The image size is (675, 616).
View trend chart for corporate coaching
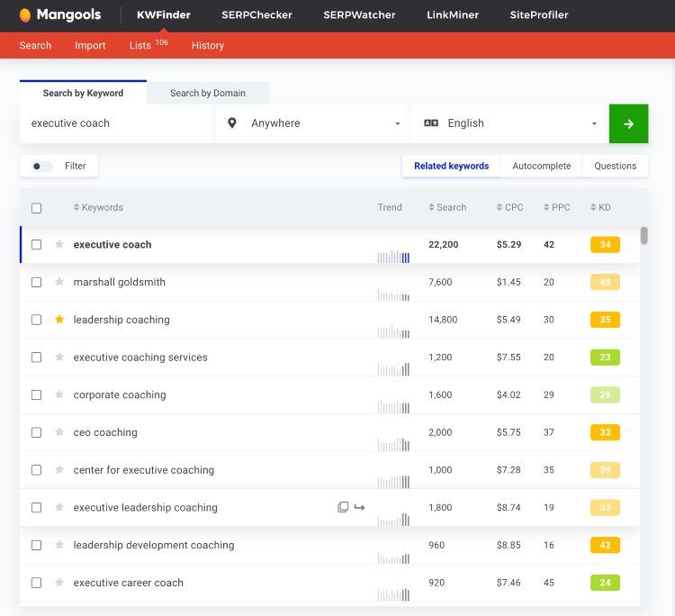tap(393, 407)
